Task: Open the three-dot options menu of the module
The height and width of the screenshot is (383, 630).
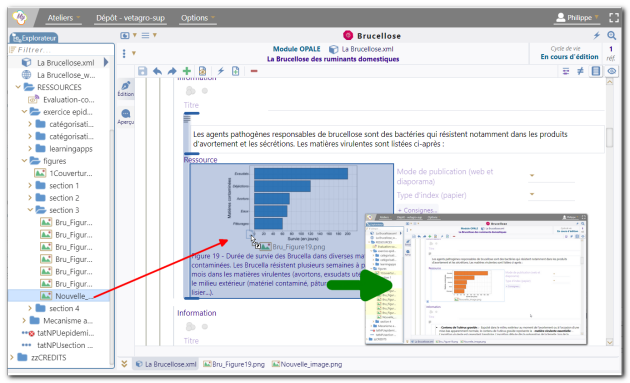Action: (x=124, y=53)
